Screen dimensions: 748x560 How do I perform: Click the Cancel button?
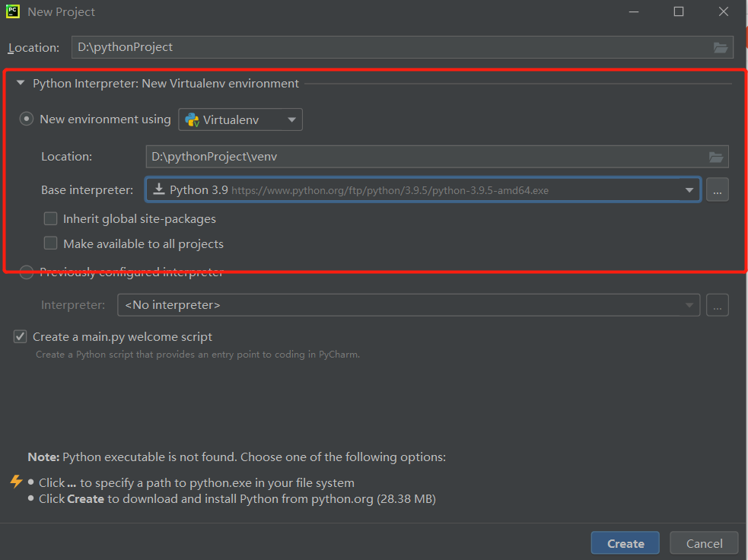point(704,543)
